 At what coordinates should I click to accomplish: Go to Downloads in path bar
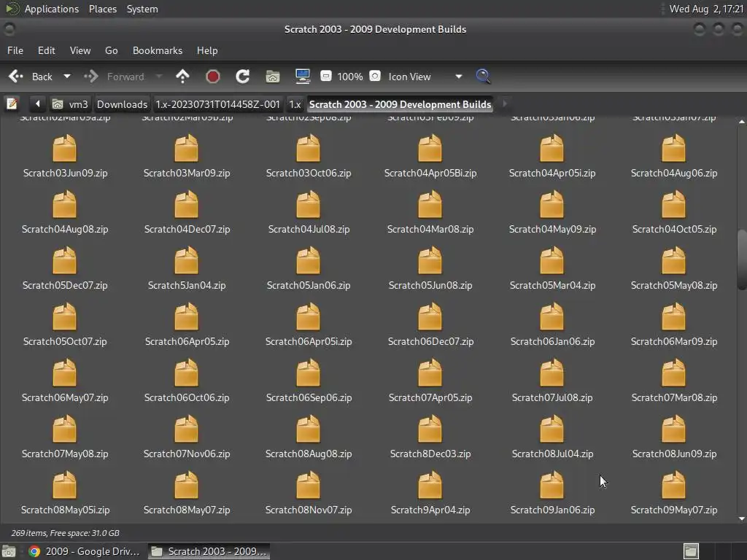122,104
